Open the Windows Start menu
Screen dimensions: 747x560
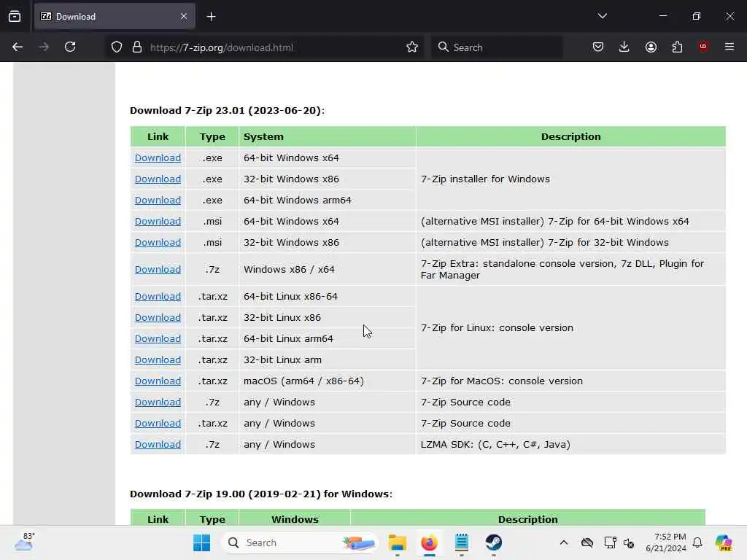tap(201, 542)
